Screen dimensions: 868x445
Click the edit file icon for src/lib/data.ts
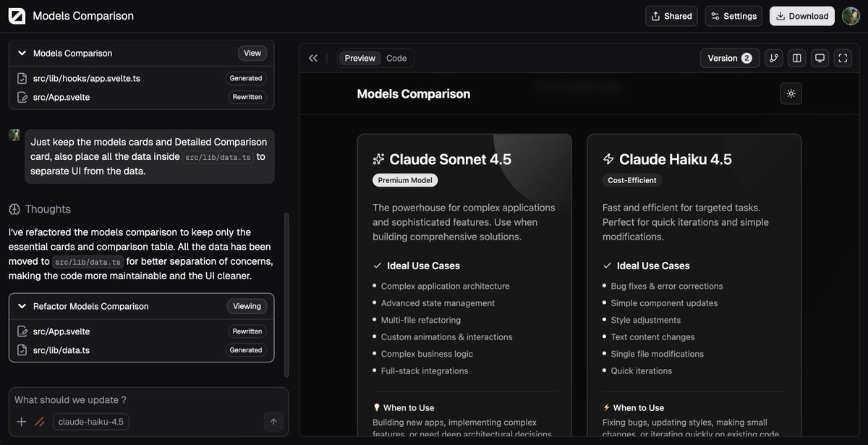[22, 350]
